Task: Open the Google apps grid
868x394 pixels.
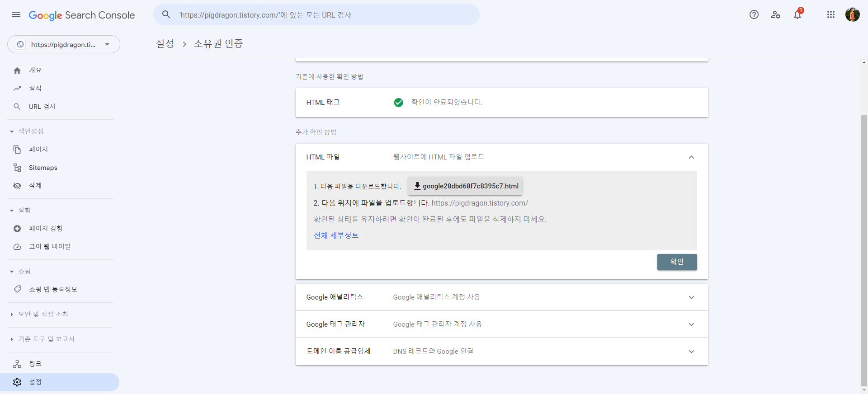Action: pyautogui.click(x=831, y=14)
